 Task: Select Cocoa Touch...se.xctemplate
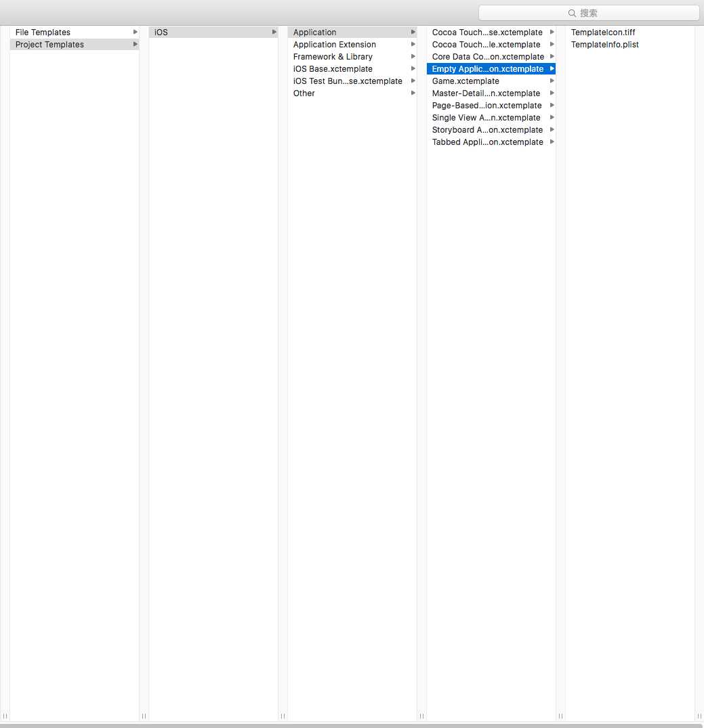click(491, 32)
